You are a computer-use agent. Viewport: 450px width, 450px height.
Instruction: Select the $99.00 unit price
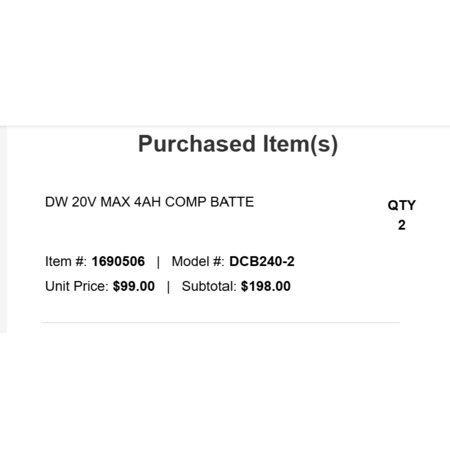click(x=134, y=286)
